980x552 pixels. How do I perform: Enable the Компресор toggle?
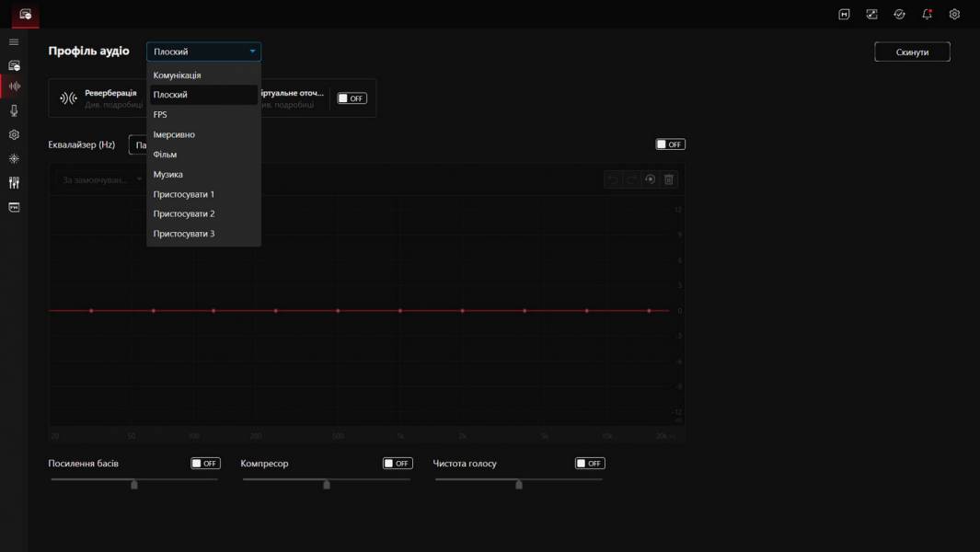click(398, 464)
